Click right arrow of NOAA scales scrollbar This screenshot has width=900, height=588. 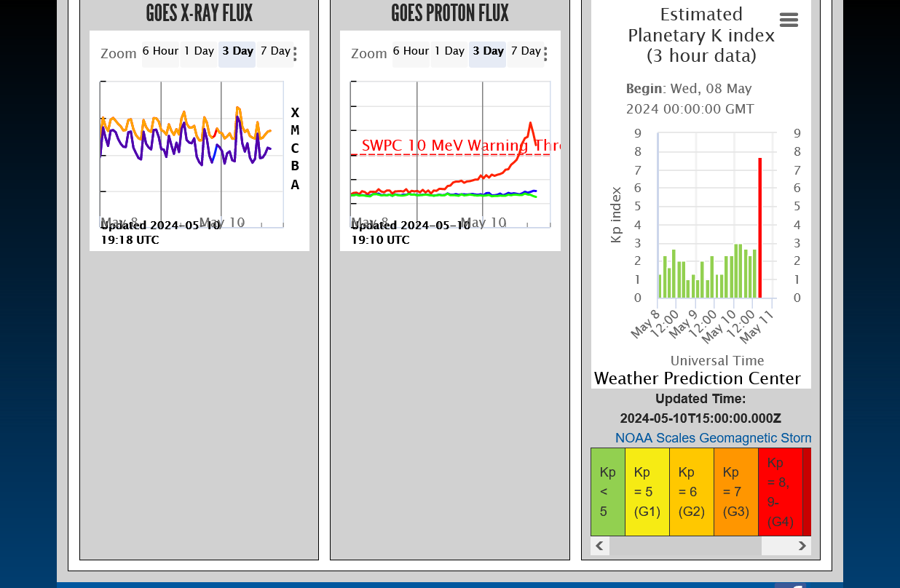coord(802,546)
